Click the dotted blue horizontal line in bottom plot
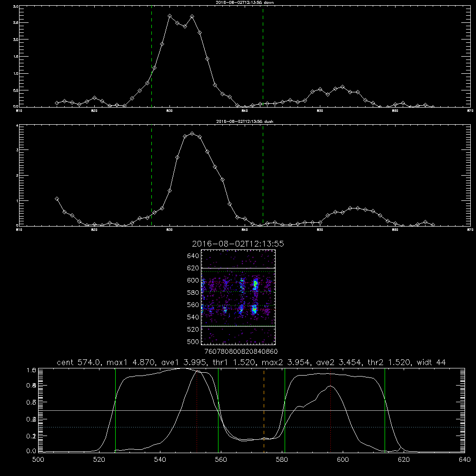 pos(251,427)
